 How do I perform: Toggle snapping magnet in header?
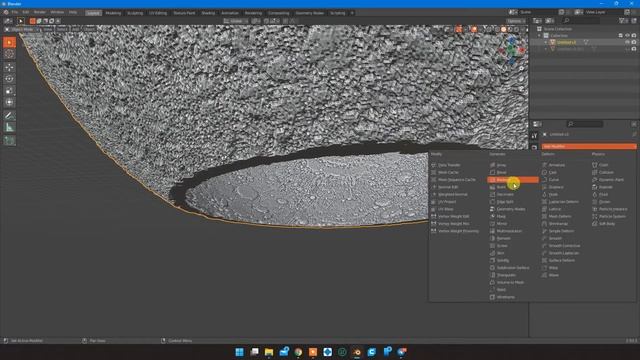(267, 21)
